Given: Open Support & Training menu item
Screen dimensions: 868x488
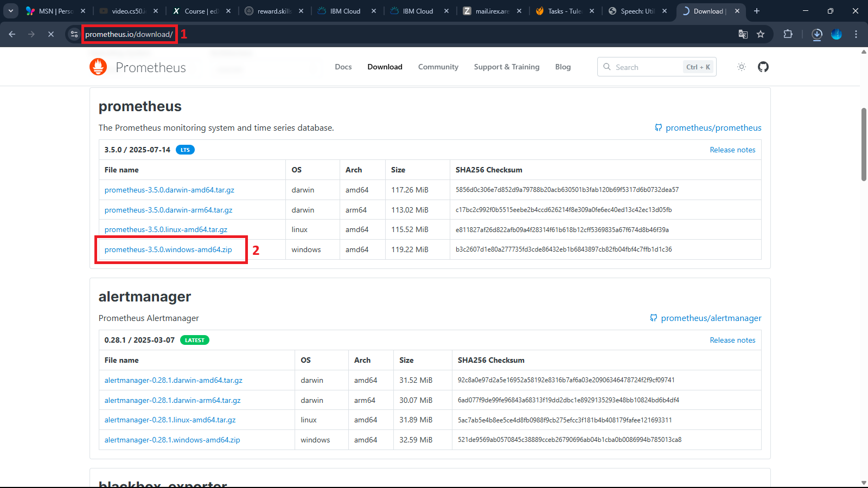Looking at the screenshot, I should point(507,67).
